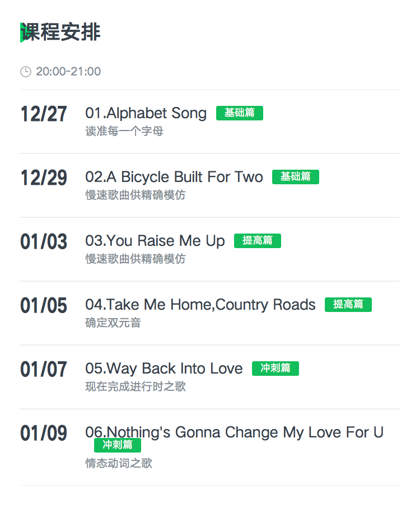Viewport: 420px width, 508px height.
Task: Click the subtitle 确定双元音
Action: (x=113, y=323)
